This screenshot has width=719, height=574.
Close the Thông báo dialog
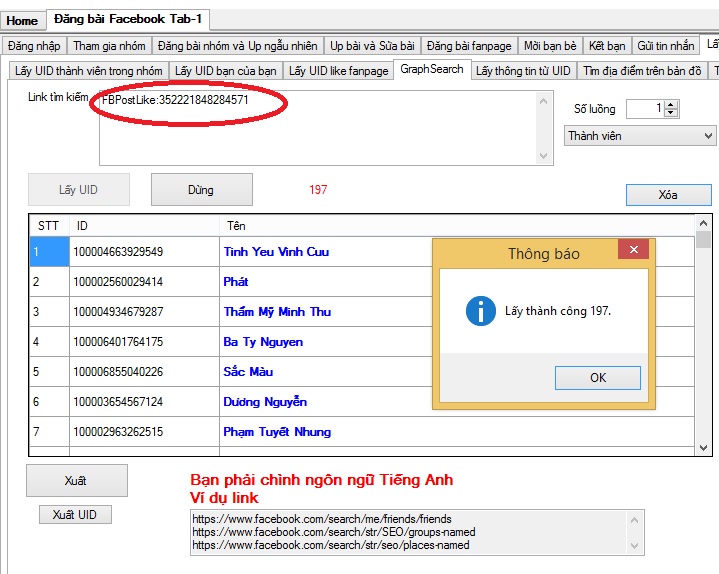pyautogui.click(x=633, y=249)
